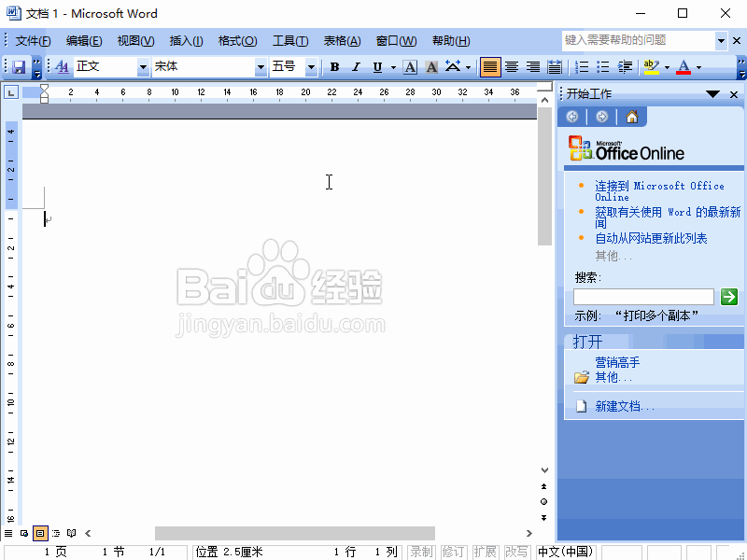Toggle Bold formatting
This screenshot has height=560, width=747.
334,67
